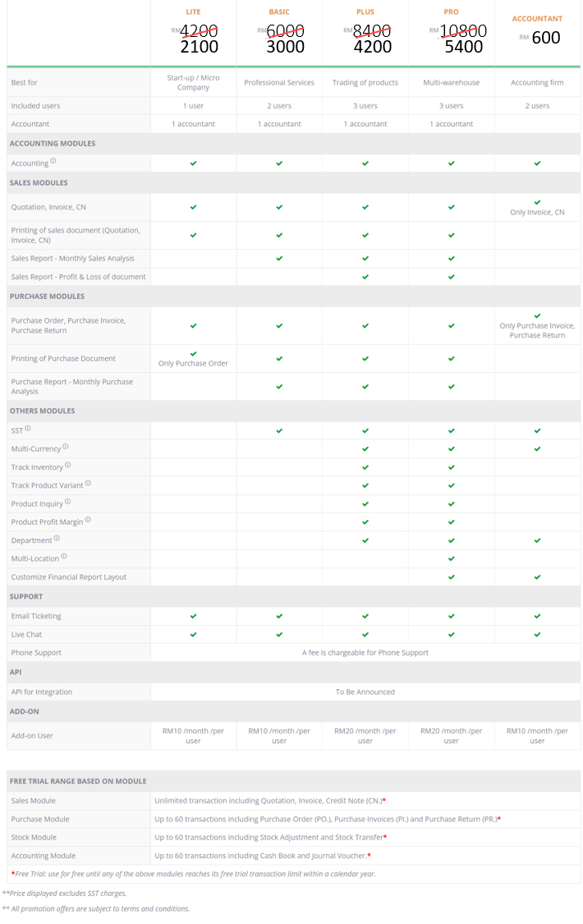
Task: Click the Add-on User row label
Action: point(32,735)
